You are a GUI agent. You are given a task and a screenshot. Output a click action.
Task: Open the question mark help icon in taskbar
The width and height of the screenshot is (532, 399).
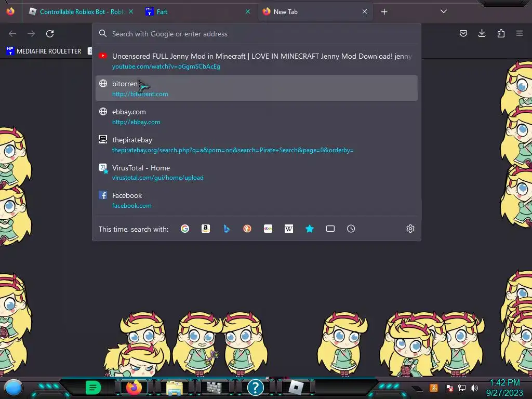pyautogui.click(x=256, y=388)
